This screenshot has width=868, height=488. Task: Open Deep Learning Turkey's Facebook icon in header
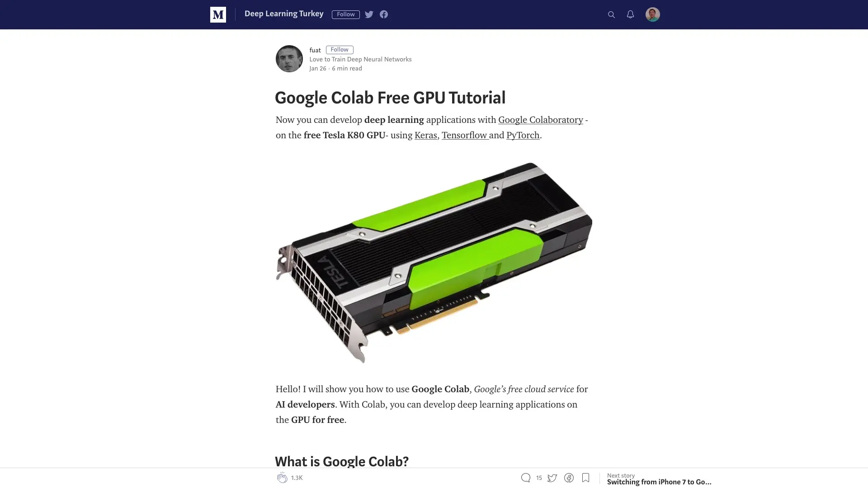pos(384,14)
